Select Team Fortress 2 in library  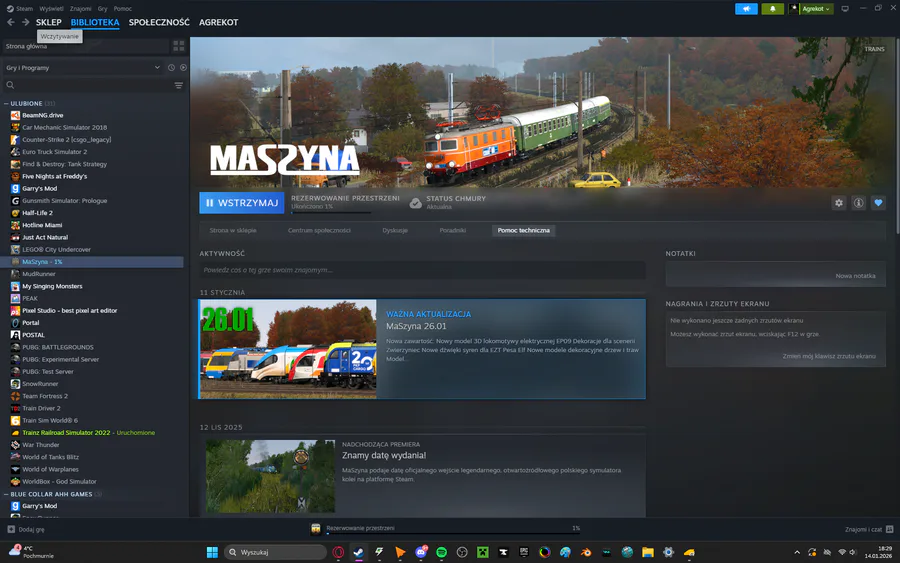tap(45, 396)
